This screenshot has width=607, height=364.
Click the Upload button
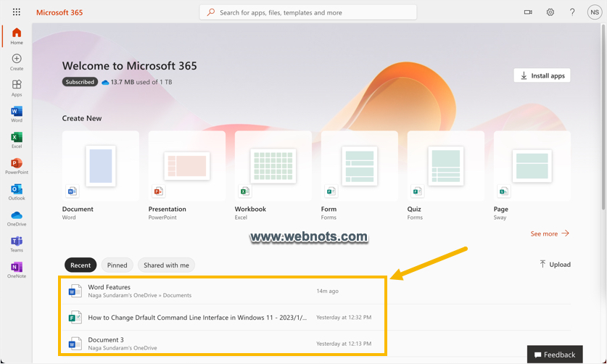pos(555,265)
